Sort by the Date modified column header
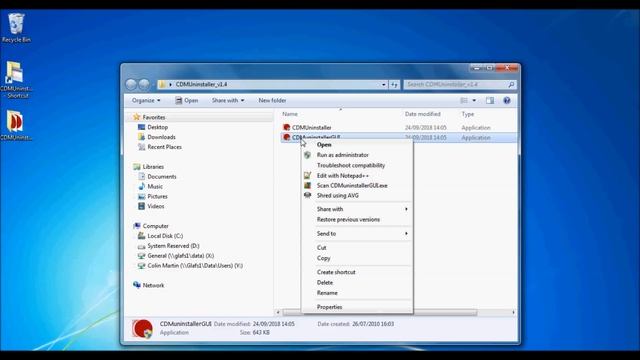This screenshot has width=640, height=360. click(x=422, y=114)
